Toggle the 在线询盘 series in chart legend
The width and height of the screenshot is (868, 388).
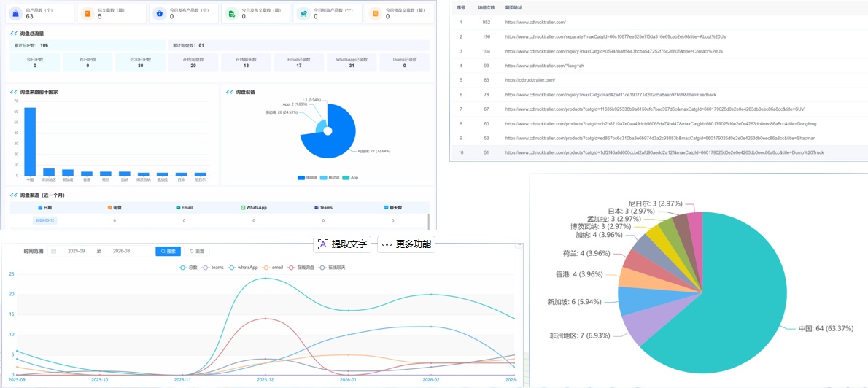click(x=301, y=268)
